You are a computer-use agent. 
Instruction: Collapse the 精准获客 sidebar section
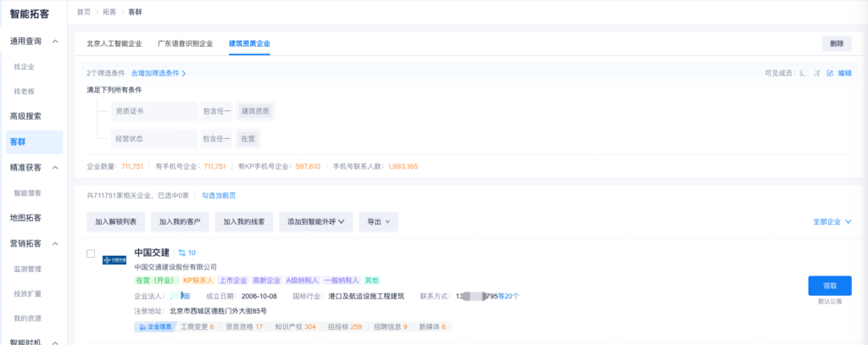pyautogui.click(x=55, y=167)
